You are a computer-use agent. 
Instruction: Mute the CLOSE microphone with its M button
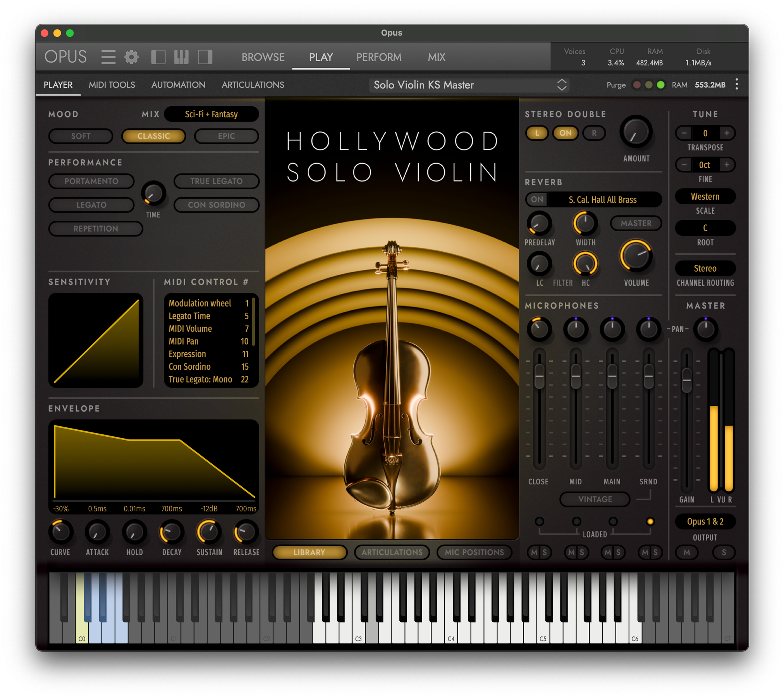pos(533,552)
